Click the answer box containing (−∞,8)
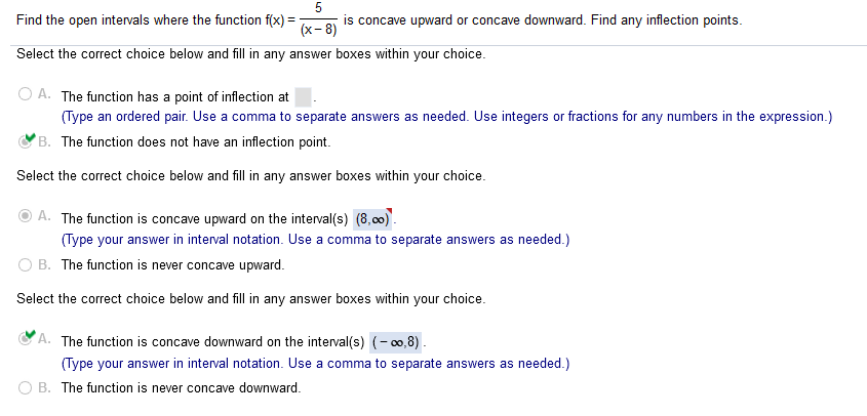 click(x=395, y=342)
